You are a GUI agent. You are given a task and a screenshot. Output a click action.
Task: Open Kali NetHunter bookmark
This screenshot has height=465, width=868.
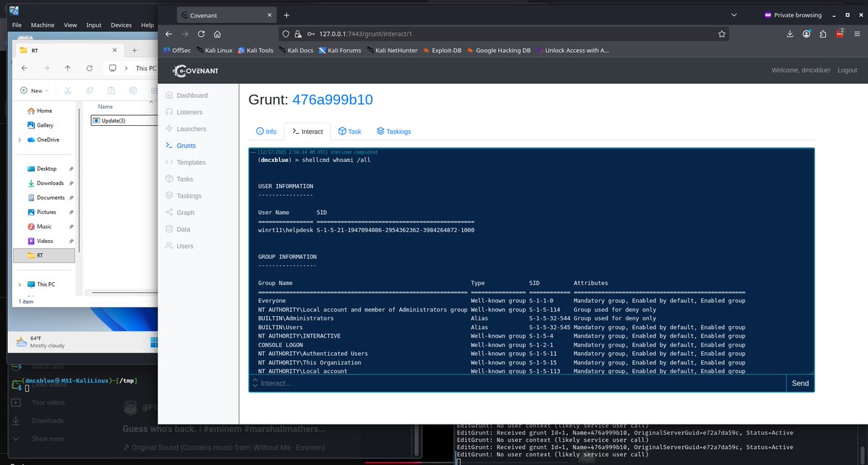pos(391,50)
